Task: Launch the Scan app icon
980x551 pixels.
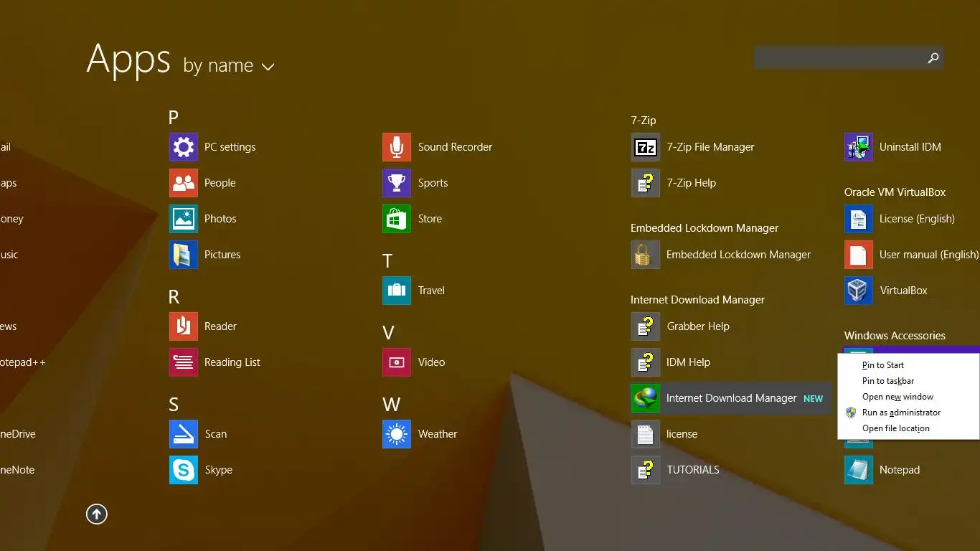Action: coord(184,434)
